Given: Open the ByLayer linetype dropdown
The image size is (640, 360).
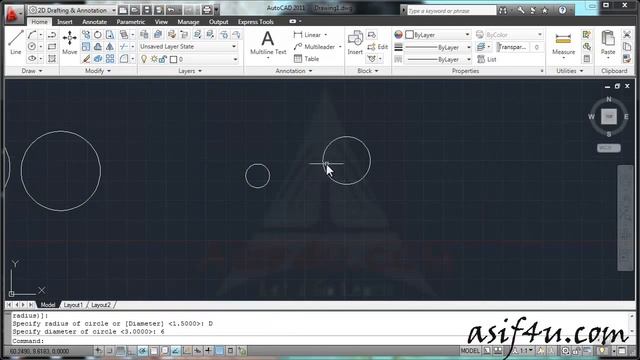Looking at the screenshot, I should (x=438, y=60).
